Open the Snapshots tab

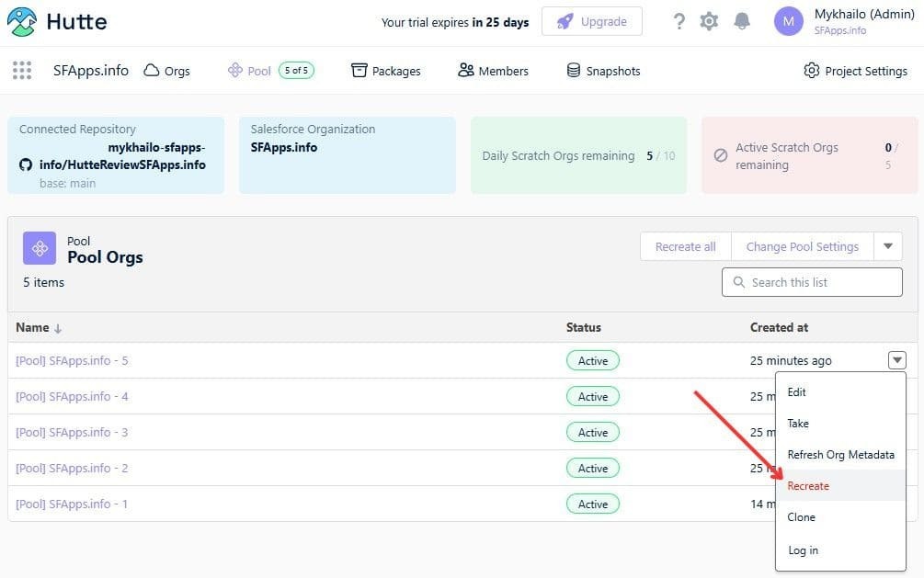point(603,71)
